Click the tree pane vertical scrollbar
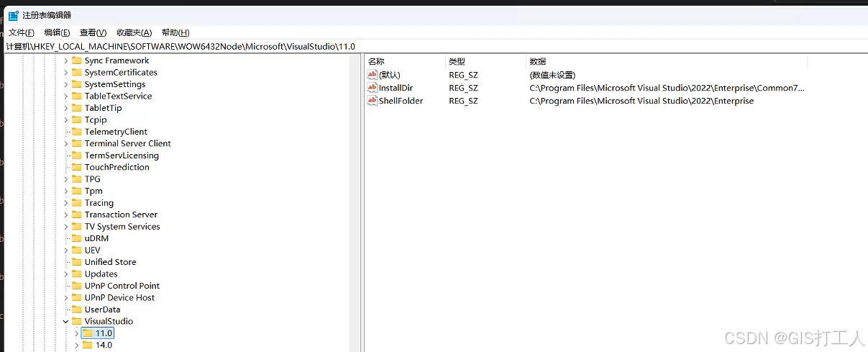 coord(355,203)
